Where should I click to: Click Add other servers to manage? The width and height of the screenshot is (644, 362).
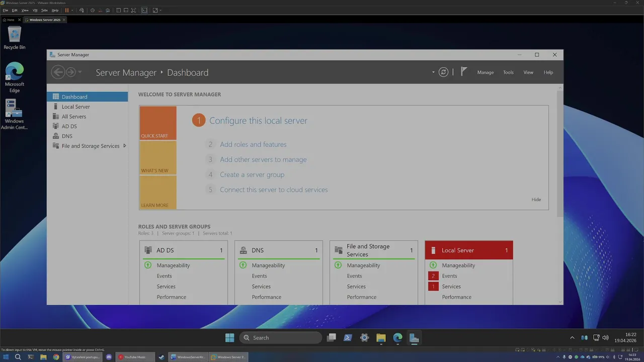pyautogui.click(x=263, y=159)
